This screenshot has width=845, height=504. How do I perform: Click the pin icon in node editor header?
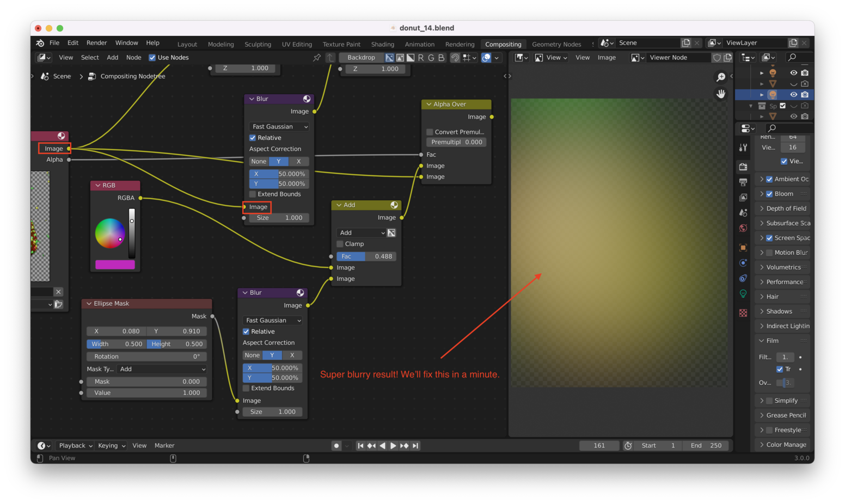(x=317, y=58)
